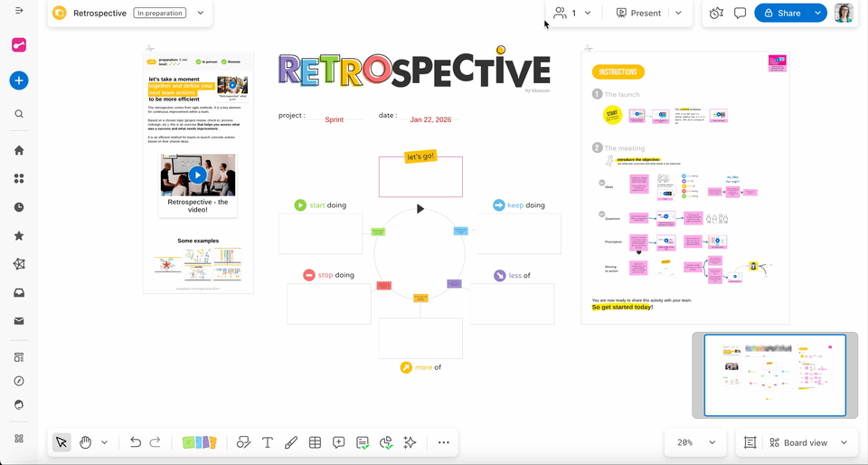The height and width of the screenshot is (465, 868).
Task: Click the yellow START circle
Action: (x=612, y=115)
